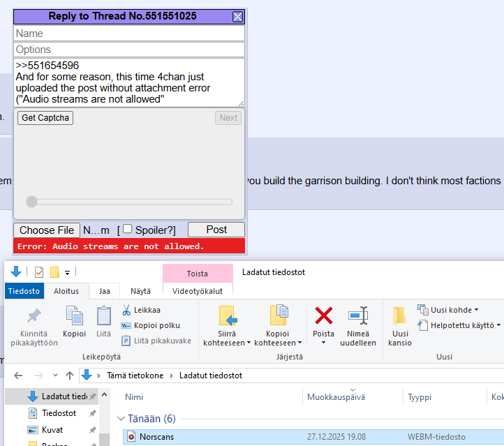Switch to the Aloitus ribbon tab

pyautogui.click(x=66, y=291)
